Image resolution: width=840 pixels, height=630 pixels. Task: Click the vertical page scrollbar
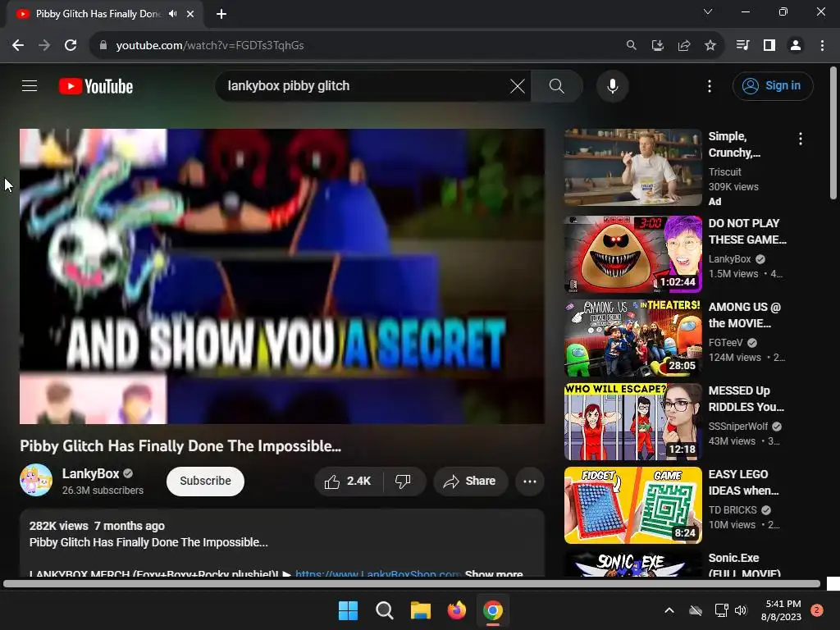tap(833, 132)
